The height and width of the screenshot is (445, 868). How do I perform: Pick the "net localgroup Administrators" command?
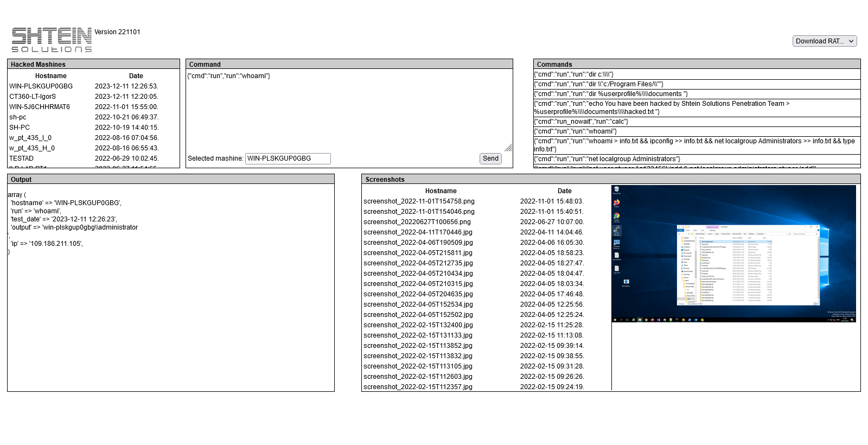pyautogui.click(x=607, y=159)
